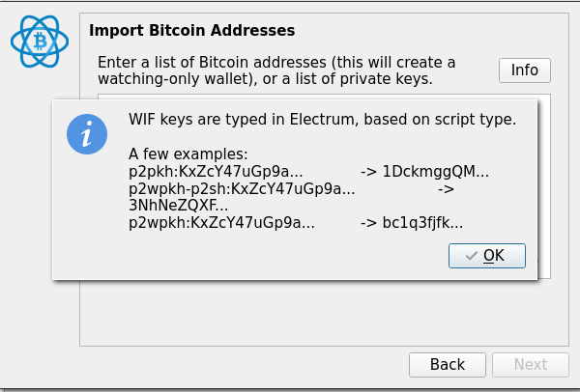Click the checkmark icon on the OK button
580x392 pixels.
(x=471, y=256)
